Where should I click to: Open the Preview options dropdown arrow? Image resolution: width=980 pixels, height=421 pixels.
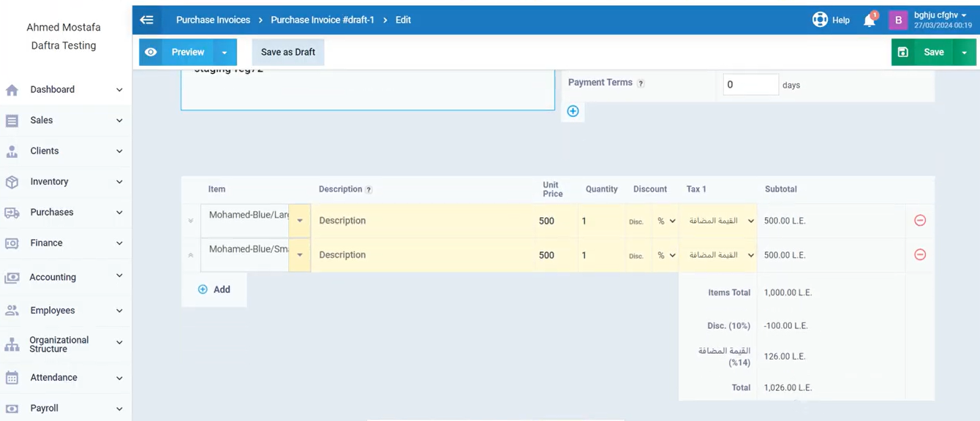(x=225, y=53)
